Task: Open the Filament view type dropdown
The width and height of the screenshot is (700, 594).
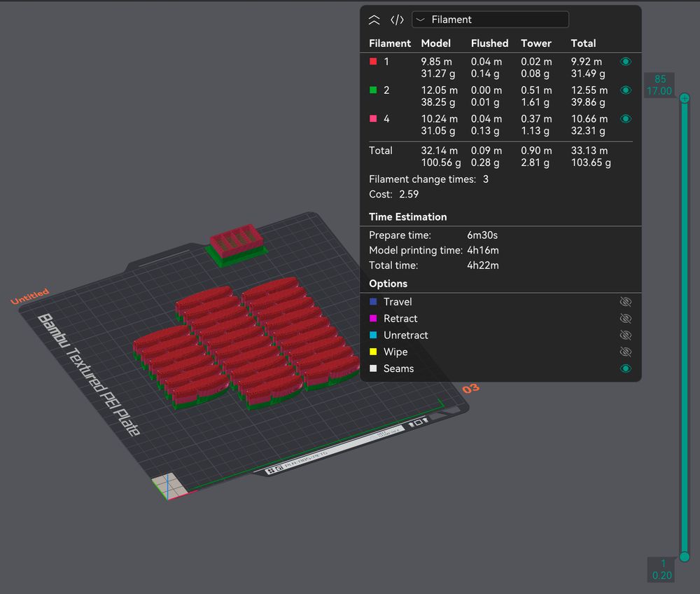Action: pyautogui.click(x=490, y=20)
